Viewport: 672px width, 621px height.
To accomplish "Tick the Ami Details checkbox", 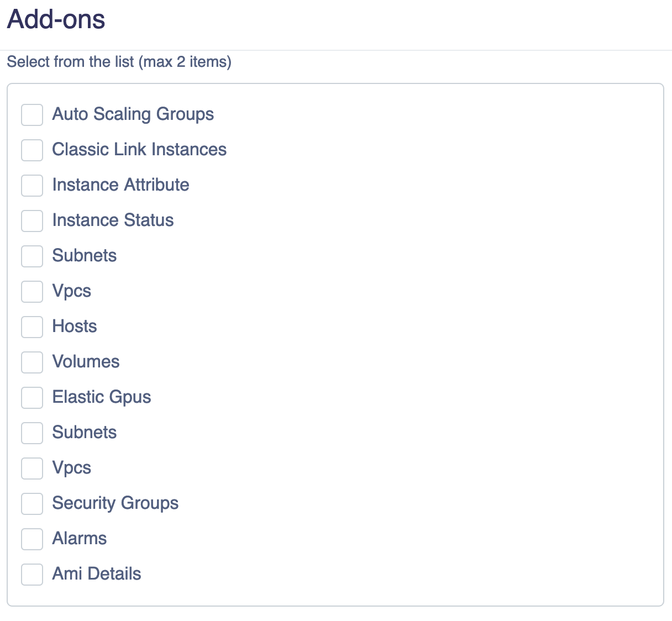I will 32,575.
